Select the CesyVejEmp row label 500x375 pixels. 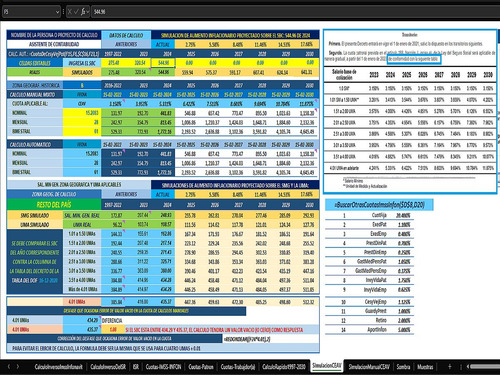click(376, 302)
